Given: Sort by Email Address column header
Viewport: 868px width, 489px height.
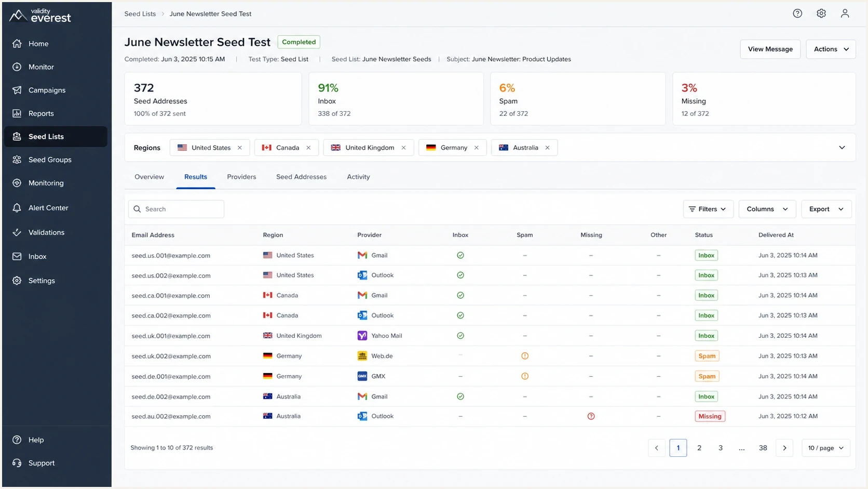Looking at the screenshot, I should (x=153, y=235).
